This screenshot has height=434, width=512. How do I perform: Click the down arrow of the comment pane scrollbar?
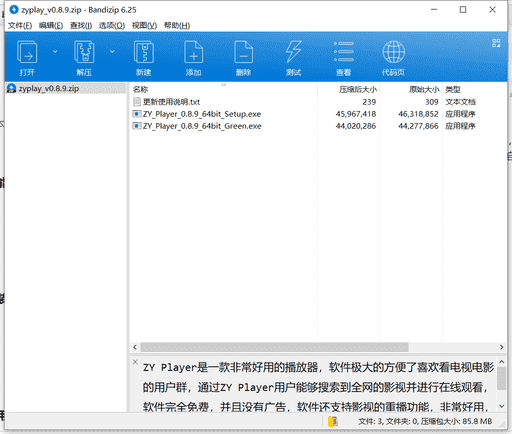(x=502, y=406)
